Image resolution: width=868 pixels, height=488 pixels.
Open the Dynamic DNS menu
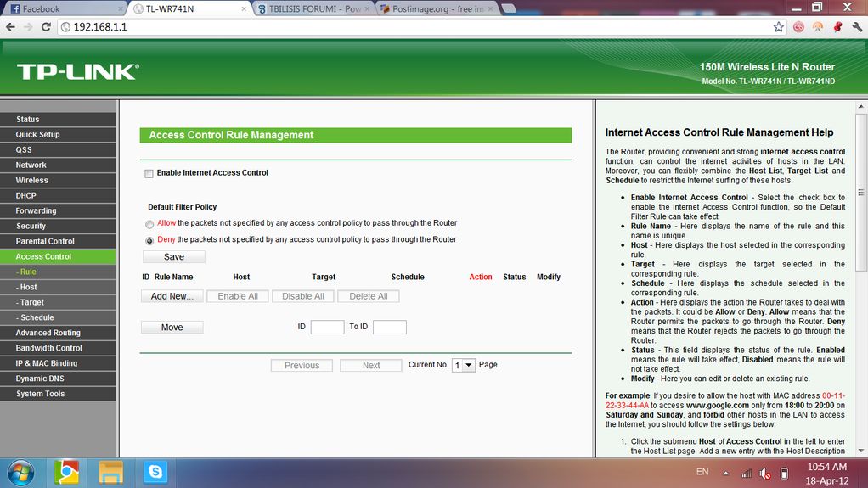pyautogui.click(x=58, y=379)
